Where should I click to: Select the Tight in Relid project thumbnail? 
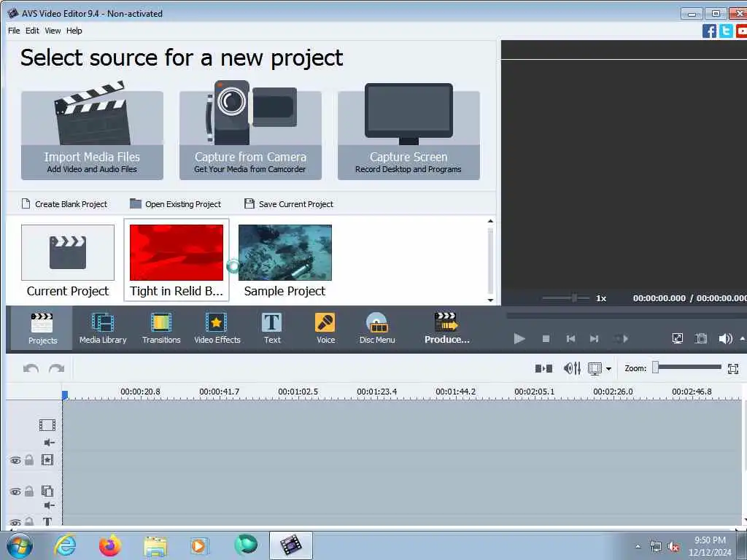(x=177, y=260)
